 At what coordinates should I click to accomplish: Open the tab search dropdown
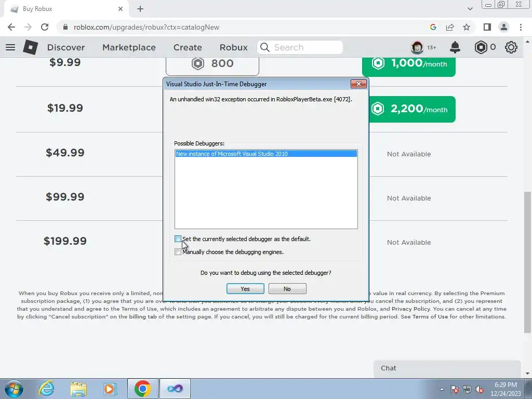click(x=470, y=9)
